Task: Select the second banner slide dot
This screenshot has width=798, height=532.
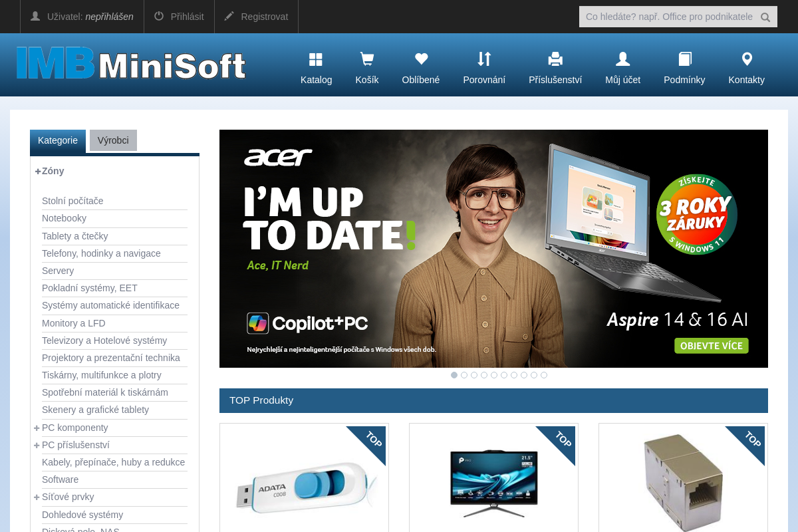Action: (464, 375)
